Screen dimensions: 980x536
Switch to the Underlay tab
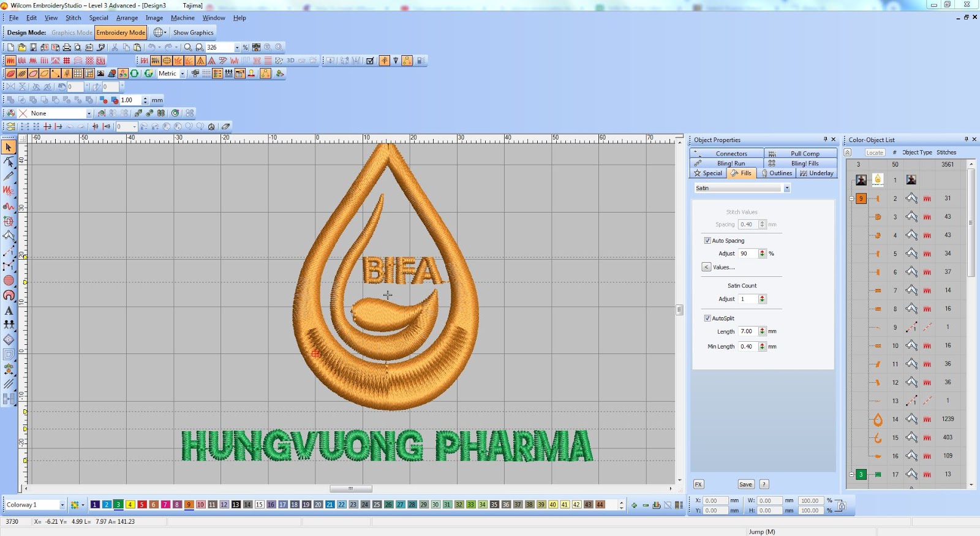817,173
